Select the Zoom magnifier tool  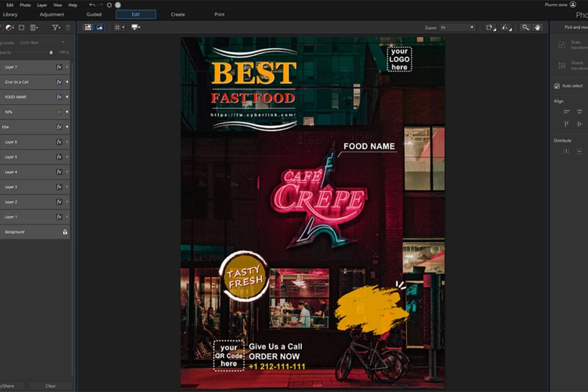point(525,27)
